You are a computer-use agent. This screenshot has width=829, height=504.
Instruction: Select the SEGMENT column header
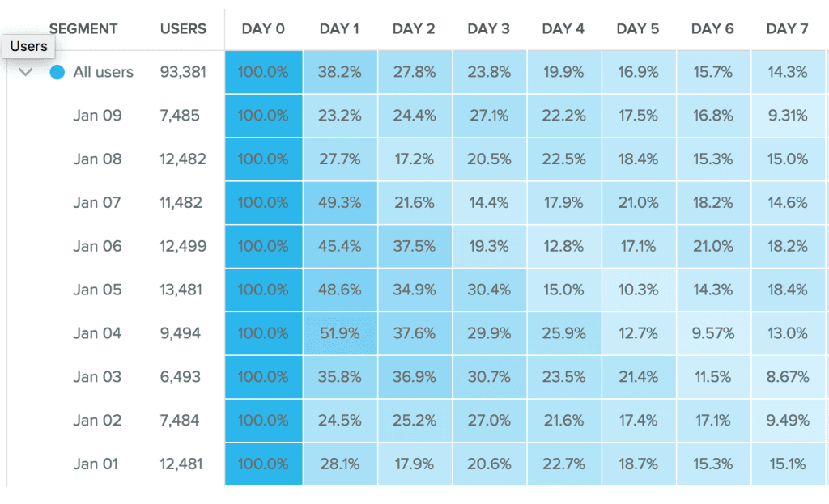83,28
